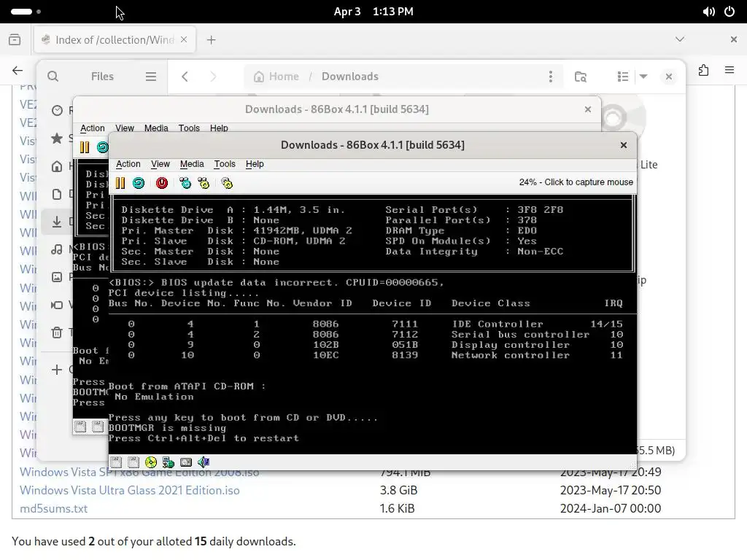Open Music folder in the Files sidebar

click(x=57, y=249)
